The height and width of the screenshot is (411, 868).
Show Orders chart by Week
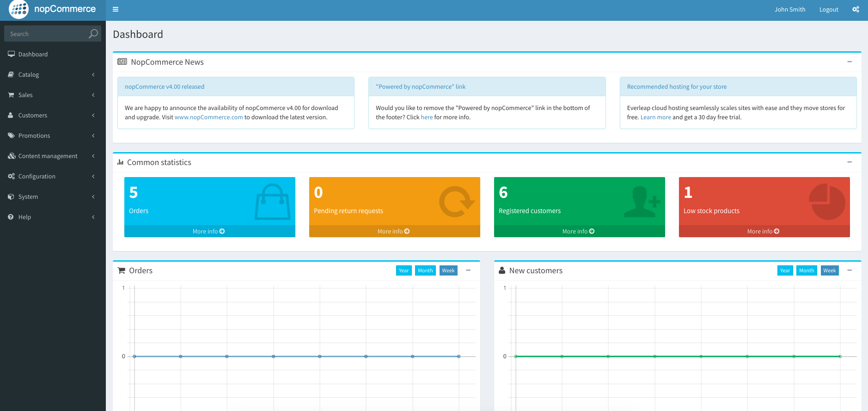tap(448, 270)
